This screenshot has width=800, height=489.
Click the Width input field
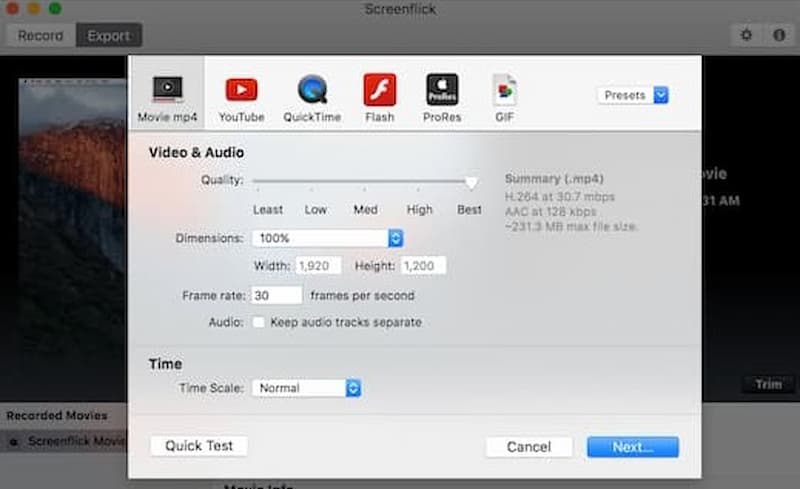pos(318,266)
